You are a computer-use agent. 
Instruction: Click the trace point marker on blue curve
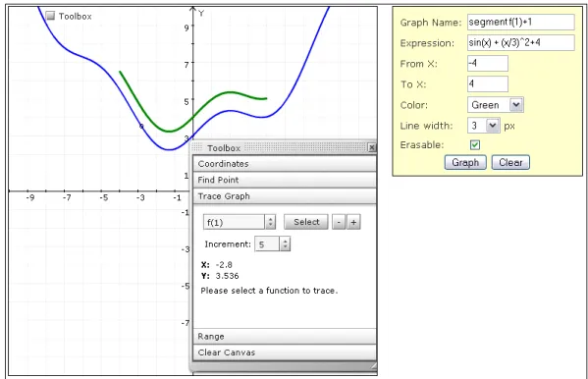click(x=141, y=126)
